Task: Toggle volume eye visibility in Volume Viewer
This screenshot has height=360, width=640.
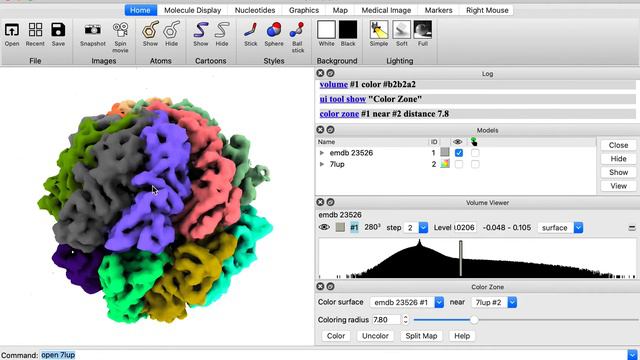Action: pos(324,227)
